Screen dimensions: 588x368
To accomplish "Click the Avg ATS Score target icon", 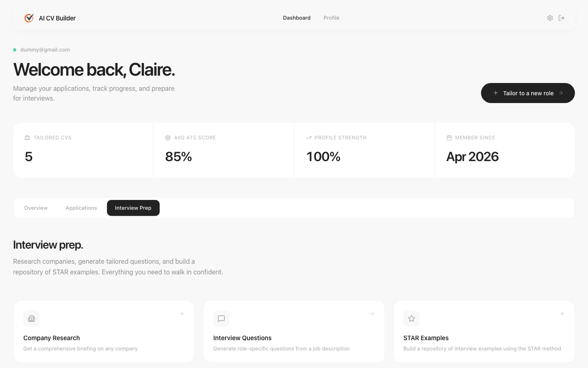I will click(x=168, y=138).
